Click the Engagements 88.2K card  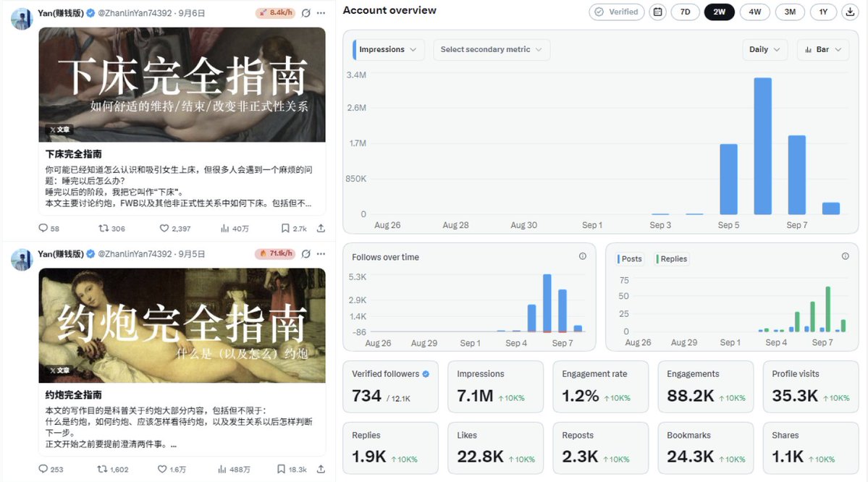[x=706, y=386]
